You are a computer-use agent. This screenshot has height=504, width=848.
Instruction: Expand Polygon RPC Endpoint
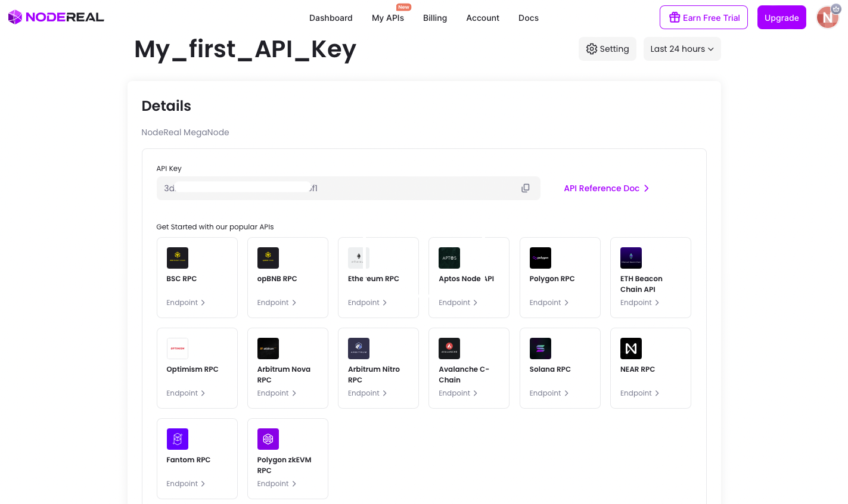(x=549, y=303)
